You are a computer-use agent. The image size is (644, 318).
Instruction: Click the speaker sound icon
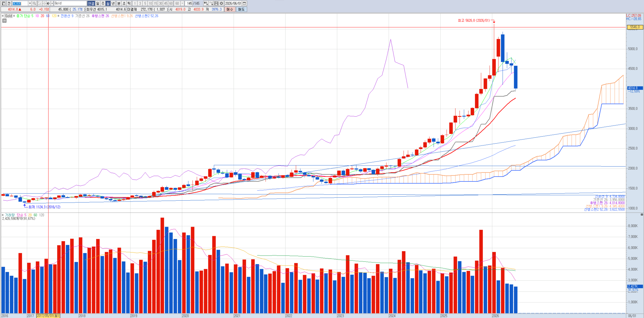(48, 3)
